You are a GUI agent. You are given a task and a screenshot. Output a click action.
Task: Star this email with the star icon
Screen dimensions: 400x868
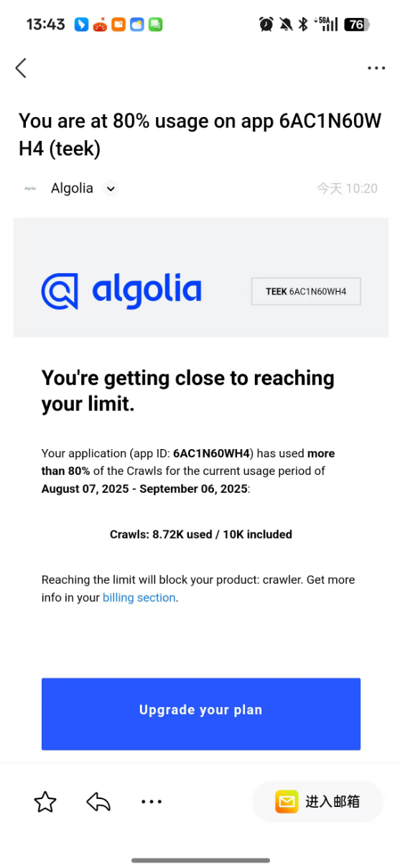point(45,802)
